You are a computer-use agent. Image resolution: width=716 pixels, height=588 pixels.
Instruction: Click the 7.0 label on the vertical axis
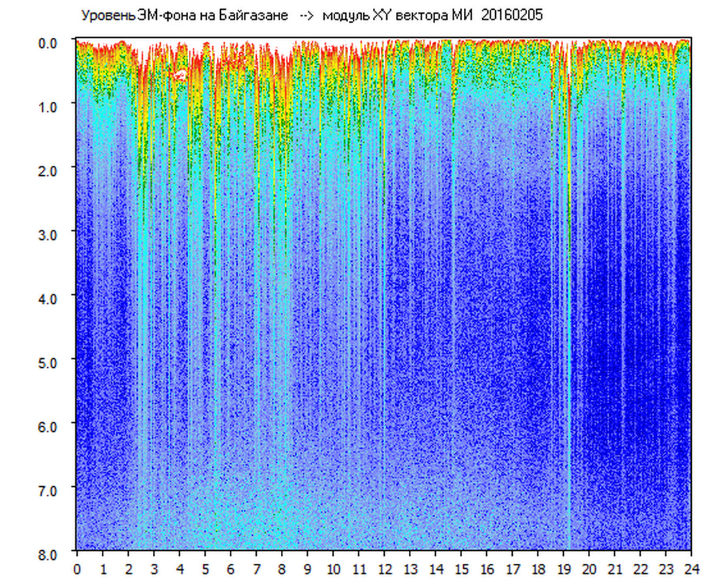[50, 489]
